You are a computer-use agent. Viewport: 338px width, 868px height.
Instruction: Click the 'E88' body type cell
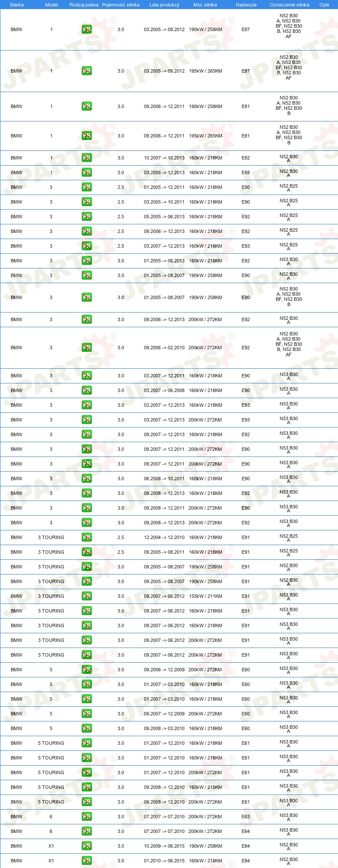(x=246, y=172)
